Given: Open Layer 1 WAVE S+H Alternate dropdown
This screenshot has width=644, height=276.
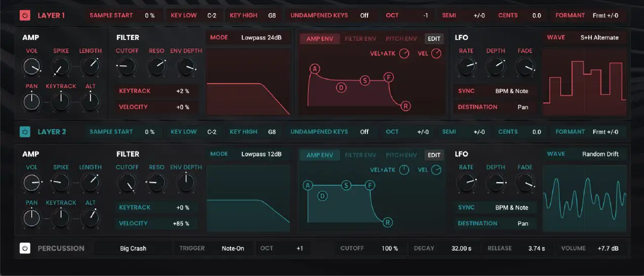Looking at the screenshot, I should pyautogui.click(x=585, y=37).
